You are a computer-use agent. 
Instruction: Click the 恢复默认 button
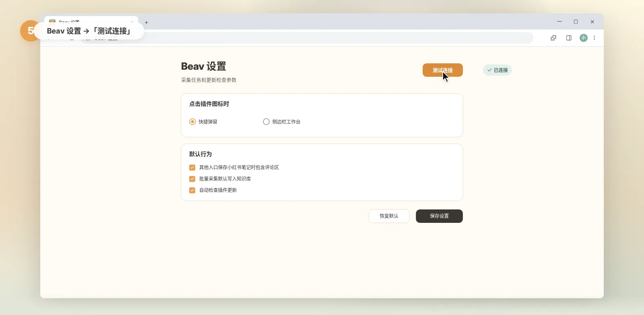(x=389, y=216)
